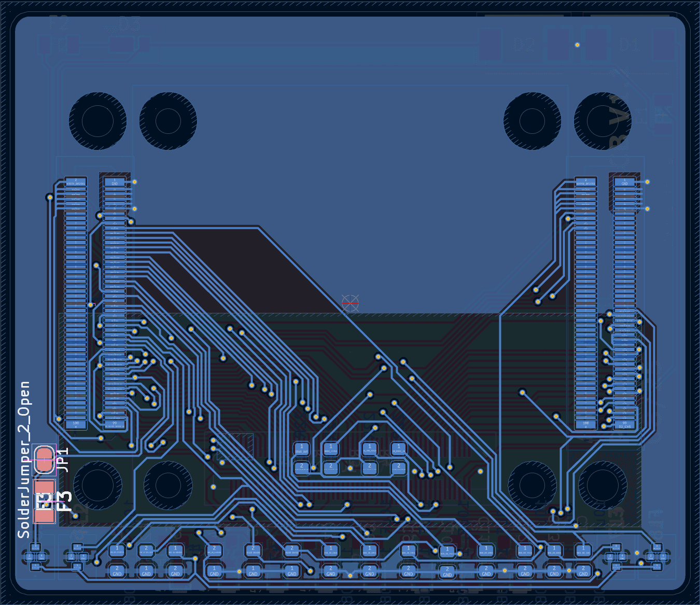
Task: Select connector pad 99 labeled "IO_CH6"
Action: pyautogui.click(x=624, y=424)
